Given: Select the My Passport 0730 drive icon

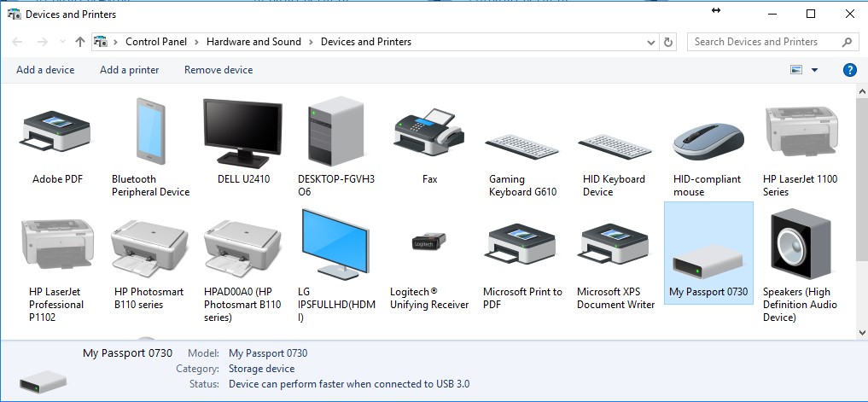Looking at the screenshot, I should (708, 261).
